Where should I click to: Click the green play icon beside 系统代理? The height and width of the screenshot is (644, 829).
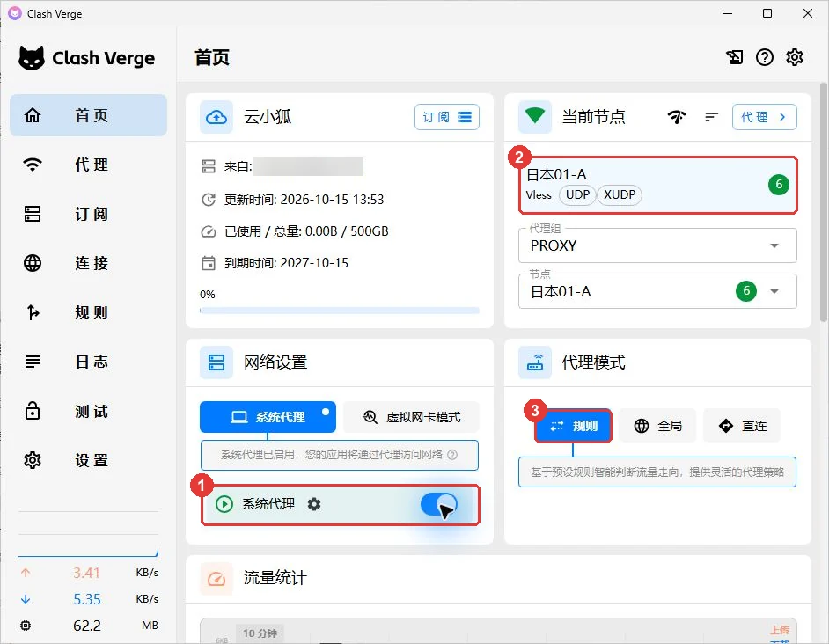pos(224,504)
